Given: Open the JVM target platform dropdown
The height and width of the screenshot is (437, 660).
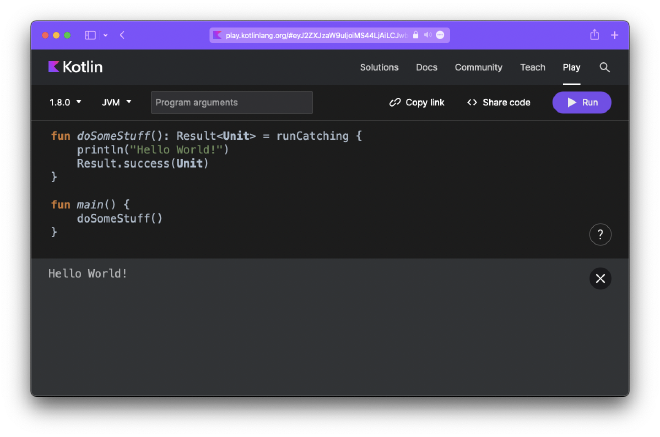Looking at the screenshot, I should pyautogui.click(x=116, y=102).
